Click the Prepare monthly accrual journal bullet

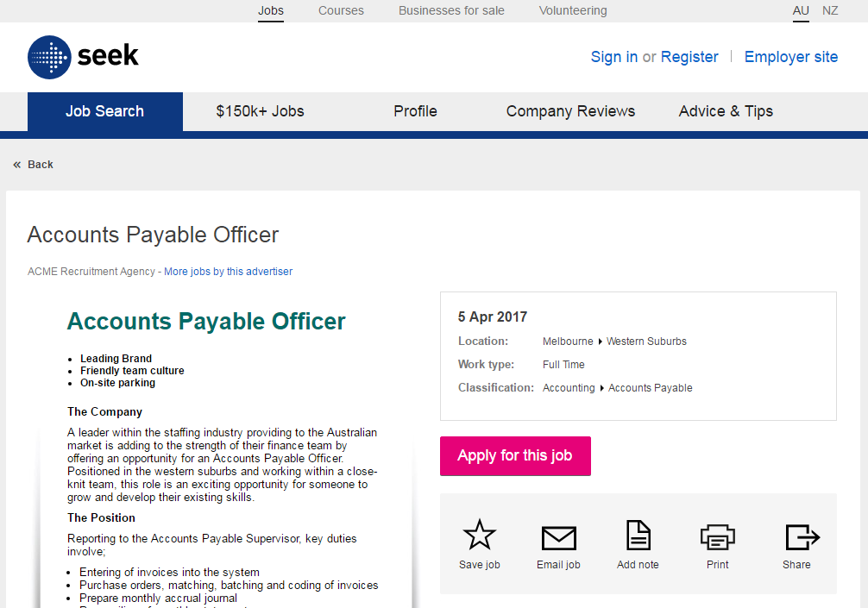tap(158, 598)
